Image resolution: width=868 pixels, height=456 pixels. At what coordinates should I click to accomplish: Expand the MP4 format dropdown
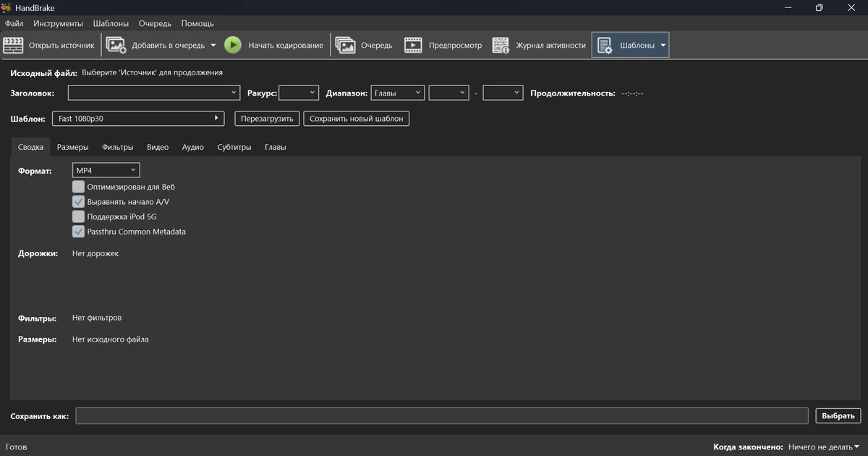[x=106, y=170]
